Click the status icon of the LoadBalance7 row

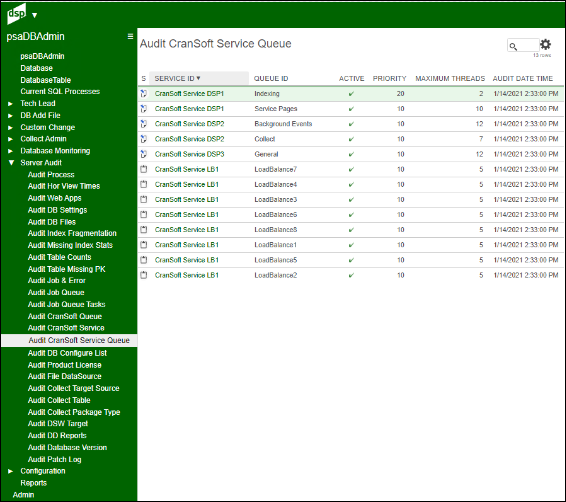tap(144, 169)
